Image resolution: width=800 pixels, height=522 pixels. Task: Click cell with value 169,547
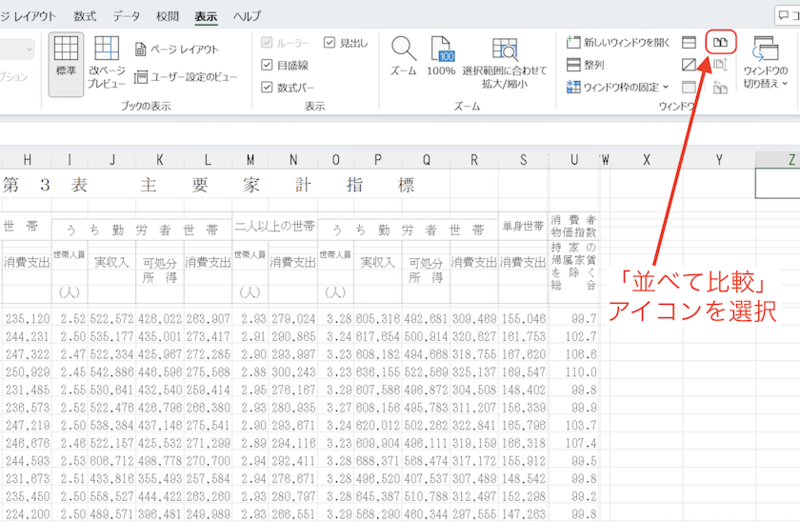coord(523,372)
